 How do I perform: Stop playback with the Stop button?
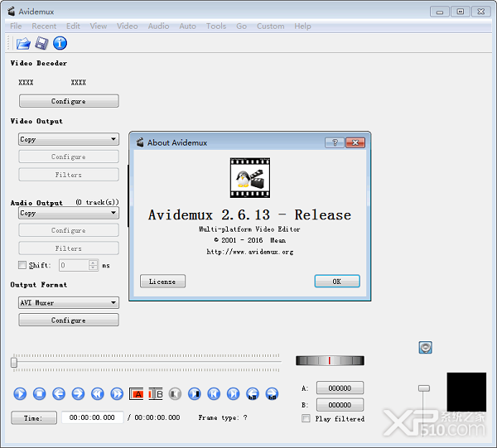pyautogui.click(x=39, y=394)
